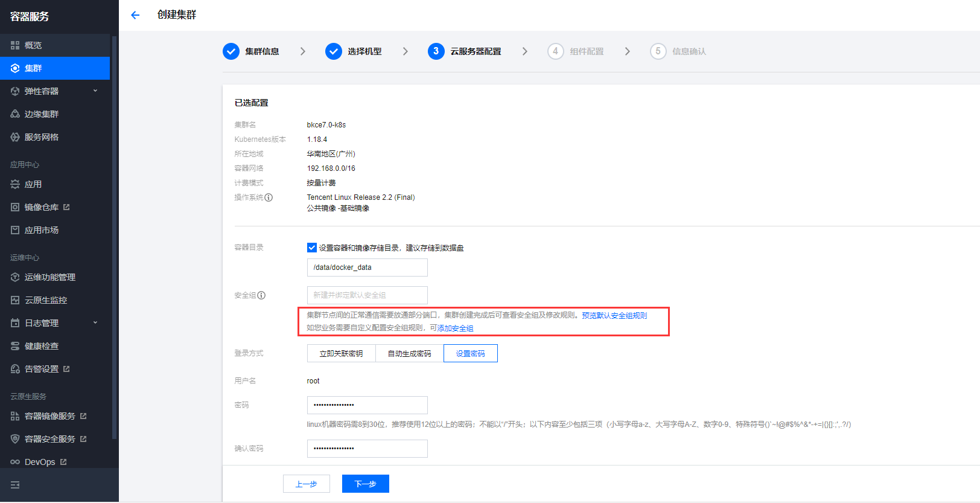980x503 pixels.
Task: Click the info icon next to 操作系统
Action: coord(269,197)
